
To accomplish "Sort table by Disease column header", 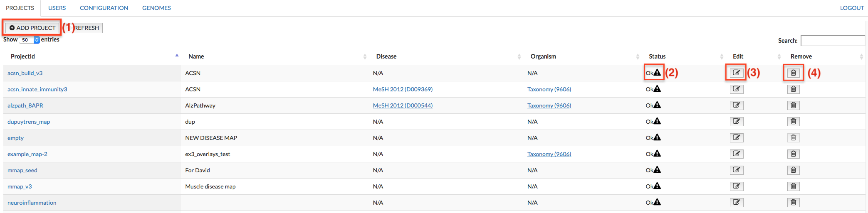I will pyautogui.click(x=386, y=56).
